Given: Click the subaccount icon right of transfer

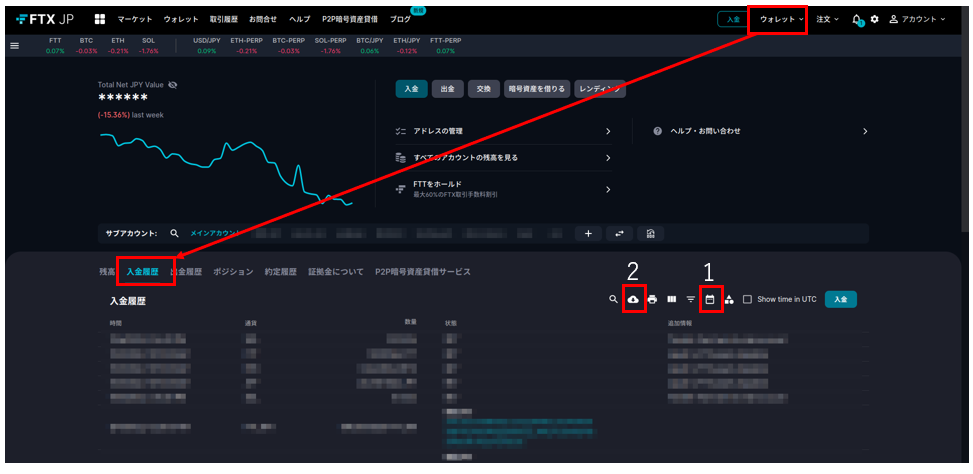Looking at the screenshot, I should tap(651, 233).
